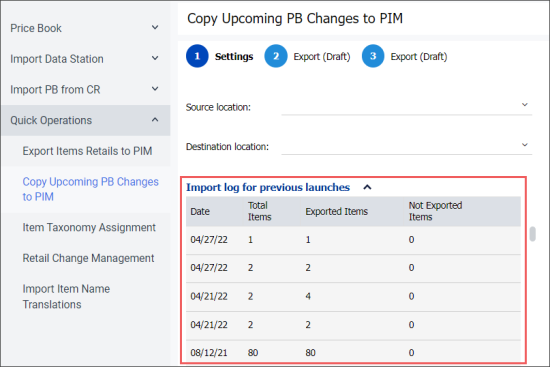
Task: Open the Destination location dropdown
Action: [407, 146]
